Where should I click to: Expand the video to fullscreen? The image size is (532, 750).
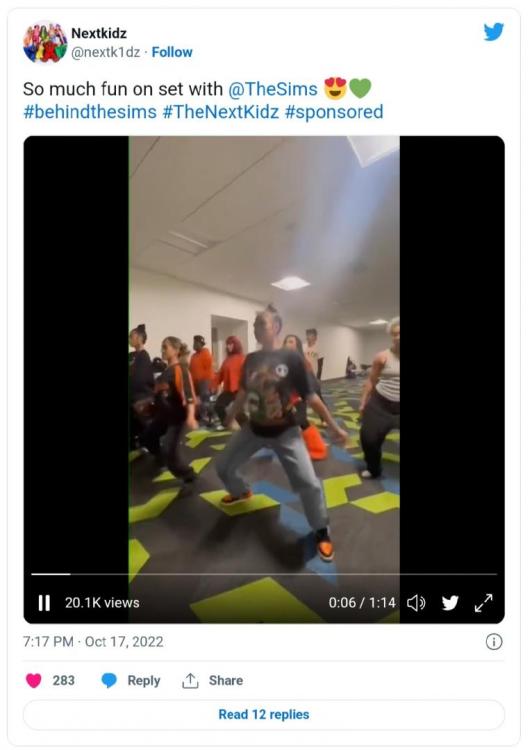coord(483,603)
